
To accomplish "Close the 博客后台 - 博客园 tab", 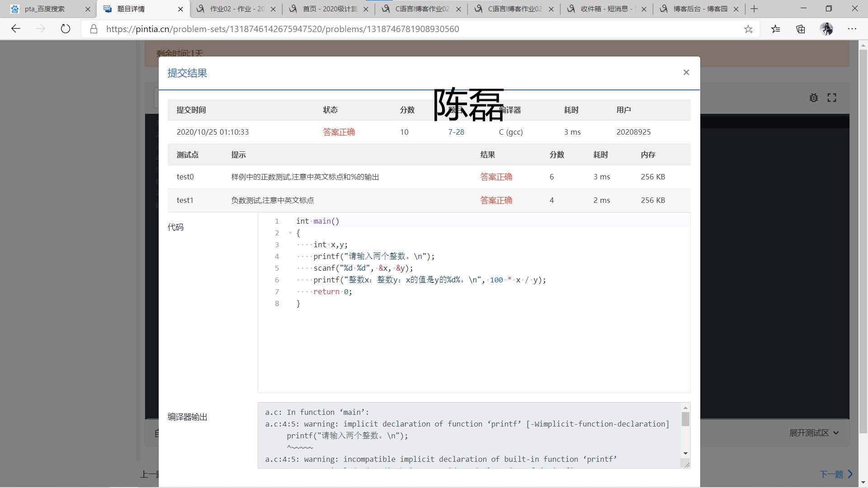I will click(x=736, y=9).
